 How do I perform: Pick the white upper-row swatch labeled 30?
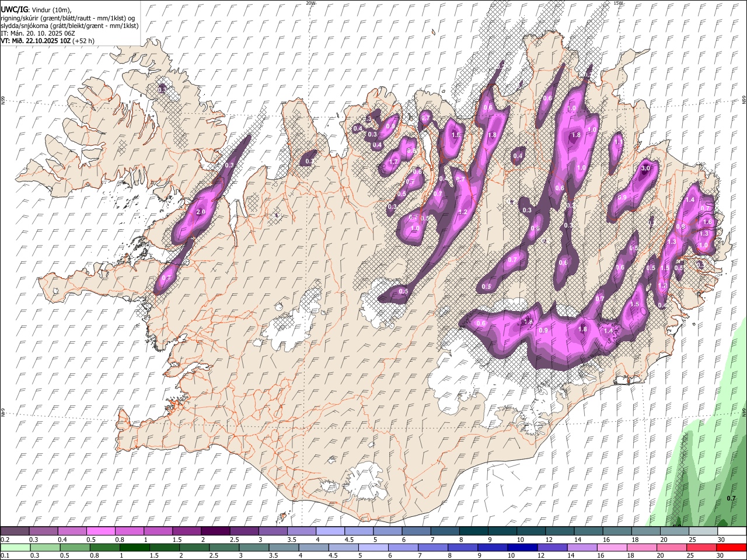(732, 531)
